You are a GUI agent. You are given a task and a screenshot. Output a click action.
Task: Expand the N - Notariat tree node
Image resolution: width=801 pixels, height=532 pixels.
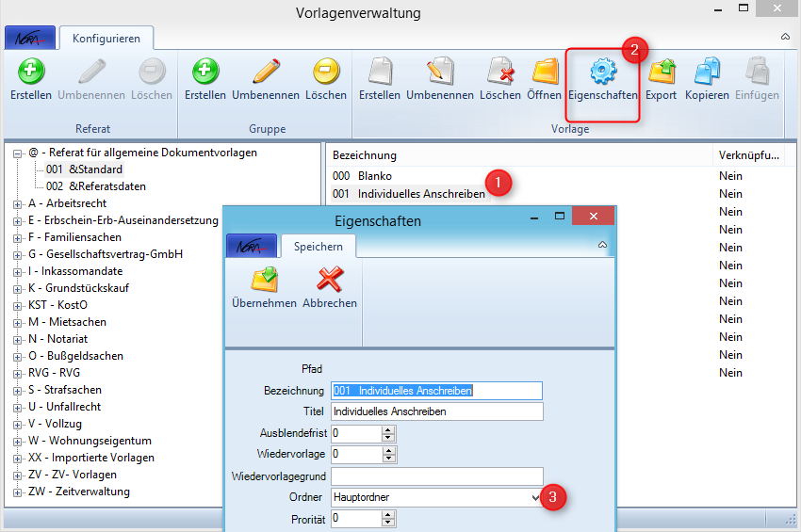coord(18,339)
